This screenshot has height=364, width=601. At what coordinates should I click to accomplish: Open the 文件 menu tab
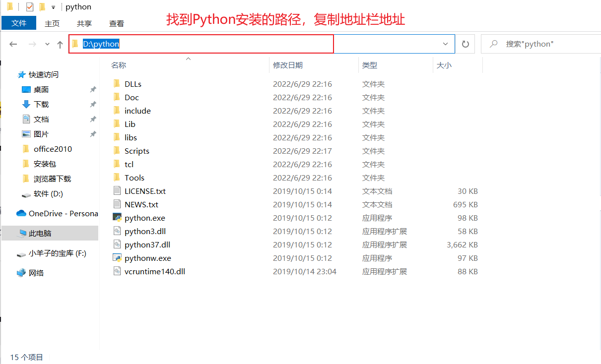[x=19, y=23]
